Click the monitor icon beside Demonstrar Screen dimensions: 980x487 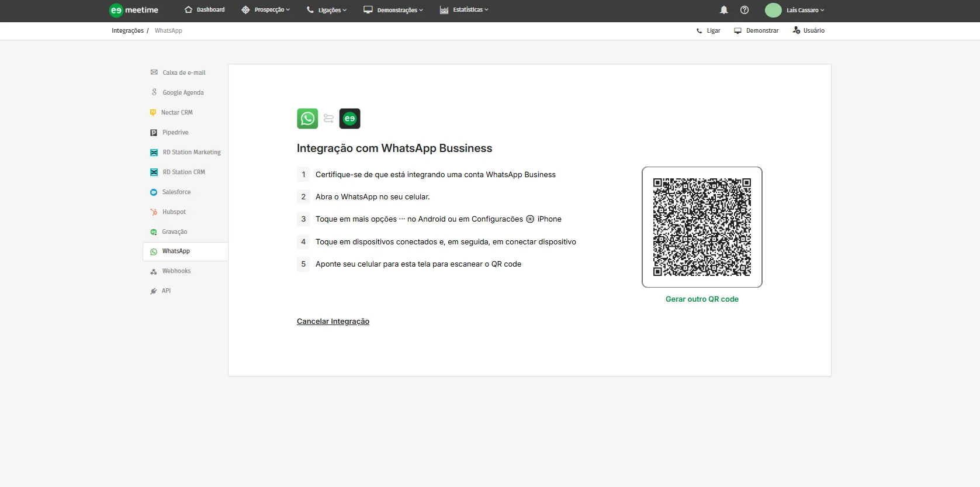tap(738, 31)
